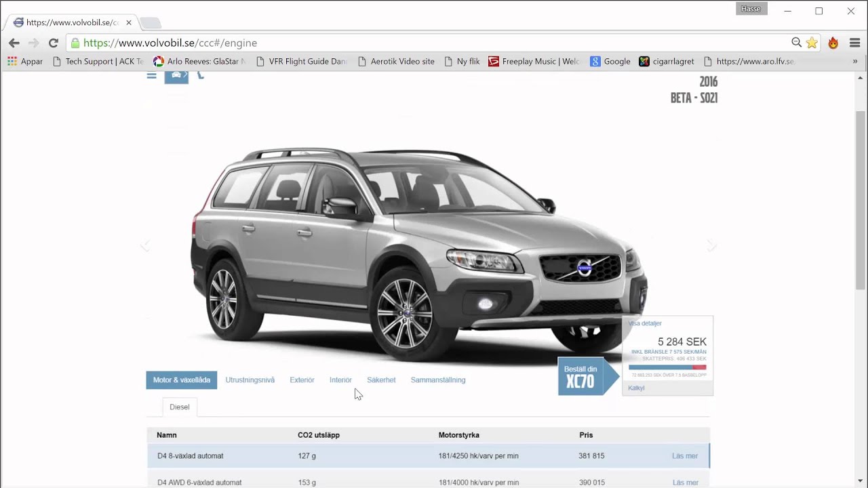
Task: Show more bookmarks with the double chevron
Action: 855,61
